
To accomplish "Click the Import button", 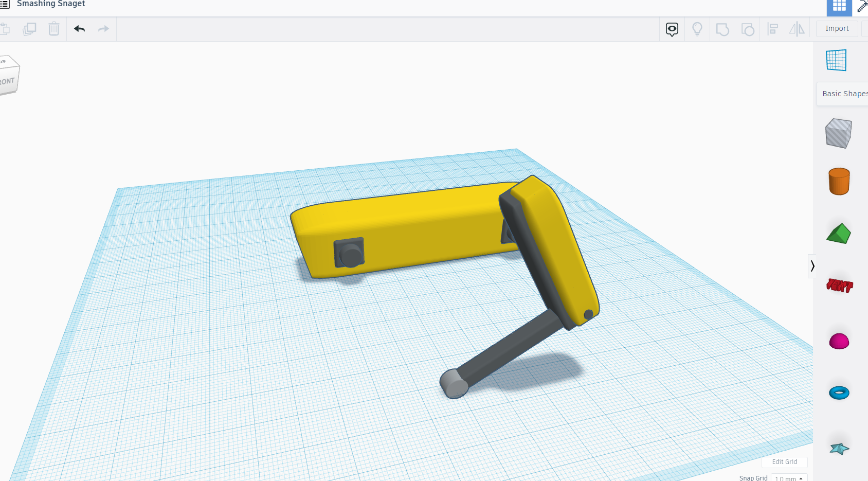I will (837, 29).
